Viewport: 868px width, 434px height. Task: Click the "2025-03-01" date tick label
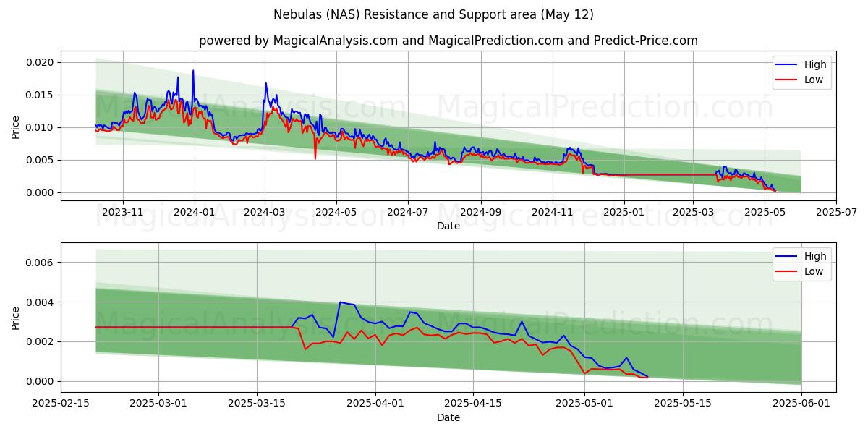pos(159,404)
